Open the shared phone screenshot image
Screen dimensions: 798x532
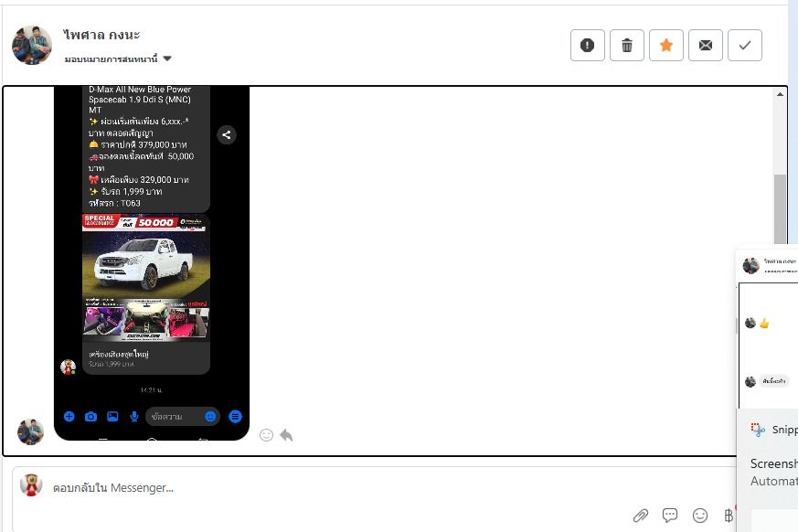pos(152,265)
